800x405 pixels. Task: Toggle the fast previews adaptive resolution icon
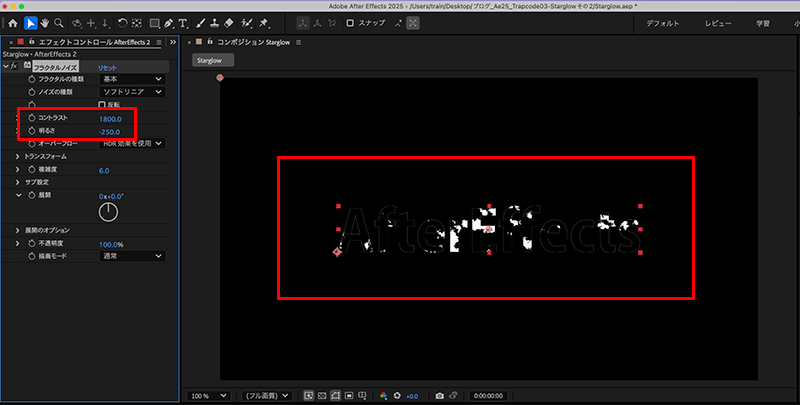(x=309, y=396)
